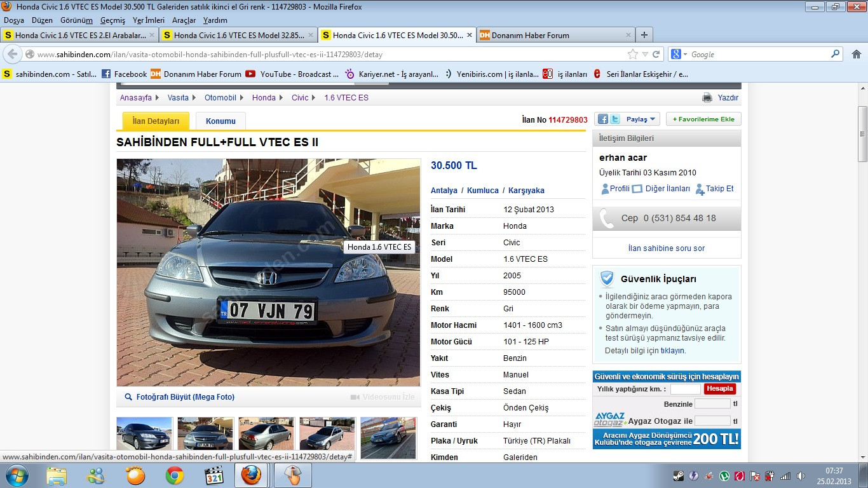Image resolution: width=868 pixels, height=488 pixels.
Task: Open new tab with plus button
Action: (644, 35)
